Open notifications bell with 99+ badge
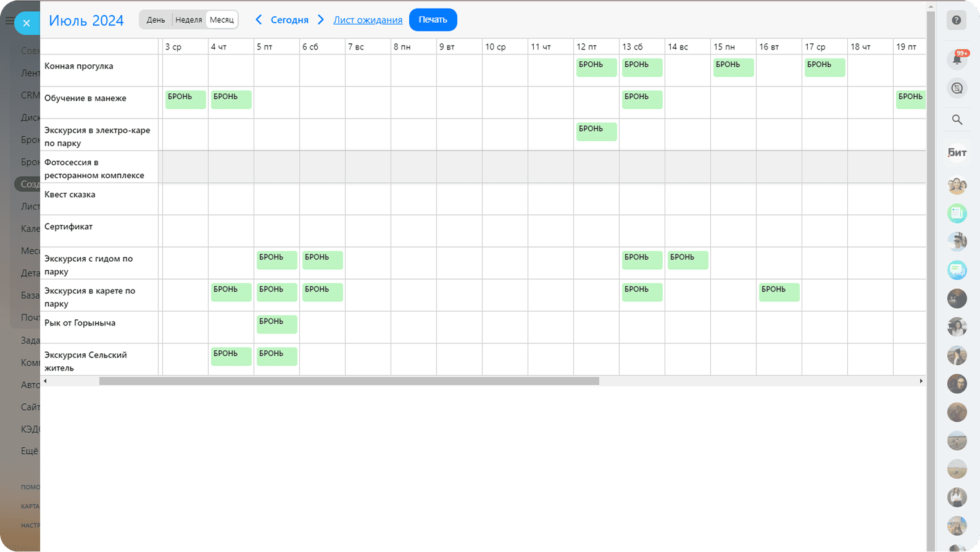Screen dimensions: 980x552 click(x=957, y=59)
